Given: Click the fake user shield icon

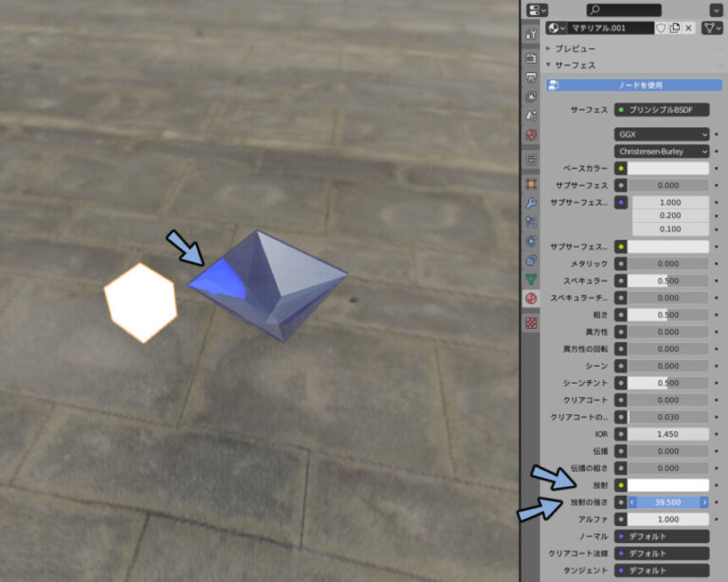Looking at the screenshot, I should pos(661,27).
